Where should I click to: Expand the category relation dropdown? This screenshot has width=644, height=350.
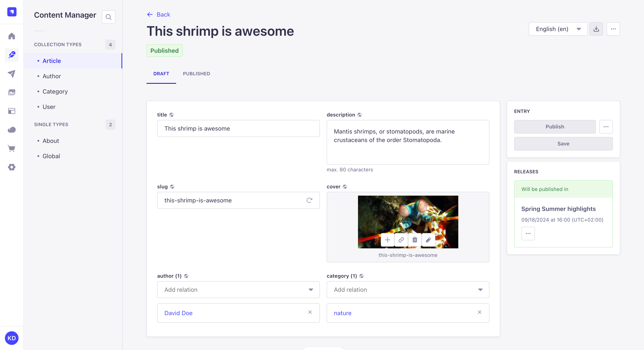click(x=480, y=290)
